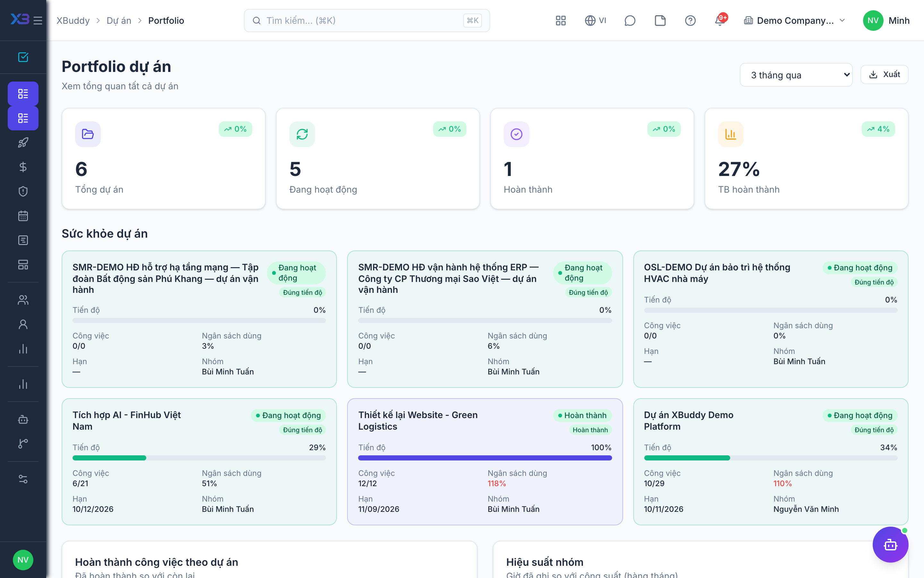Open the '3 tháng qua' period dropdown
The width and height of the screenshot is (924, 578).
point(796,75)
